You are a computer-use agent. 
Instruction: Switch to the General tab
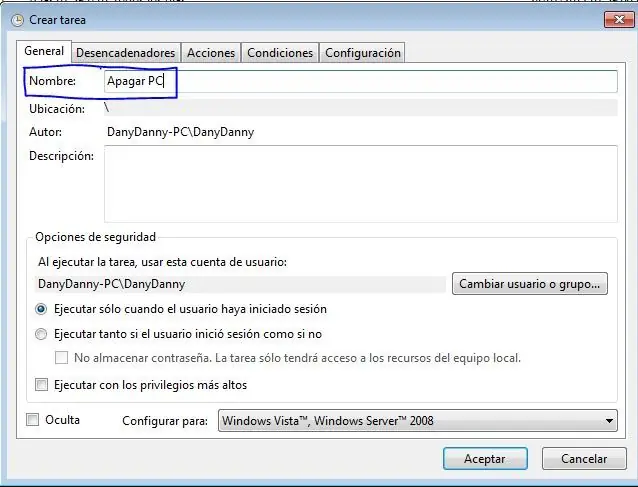[x=44, y=51]
